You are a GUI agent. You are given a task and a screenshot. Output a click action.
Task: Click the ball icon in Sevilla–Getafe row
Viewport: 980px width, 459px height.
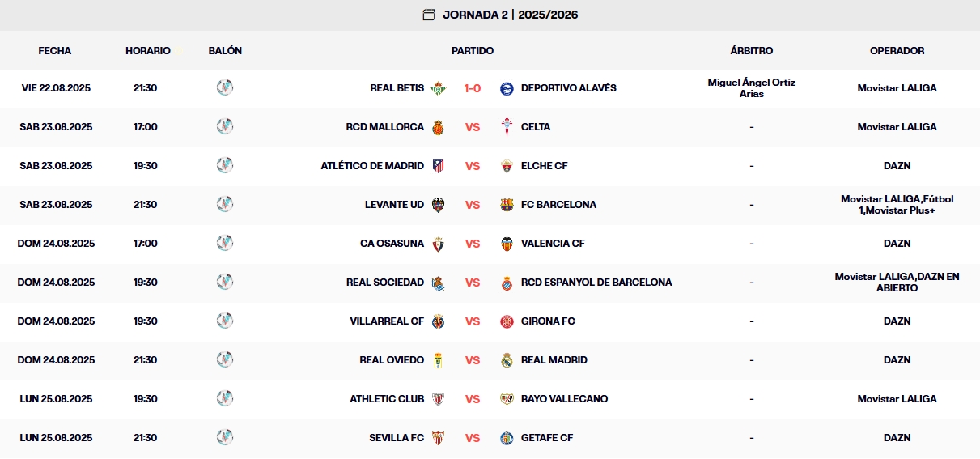(x=225, y=437)
